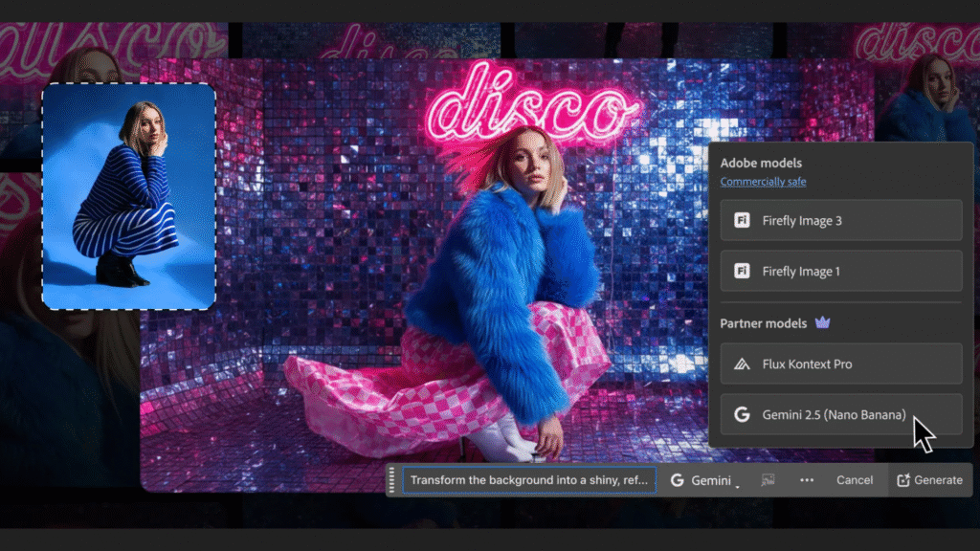
Task: Click the prompt text field to edit it
Action: (x=526, y=479)
